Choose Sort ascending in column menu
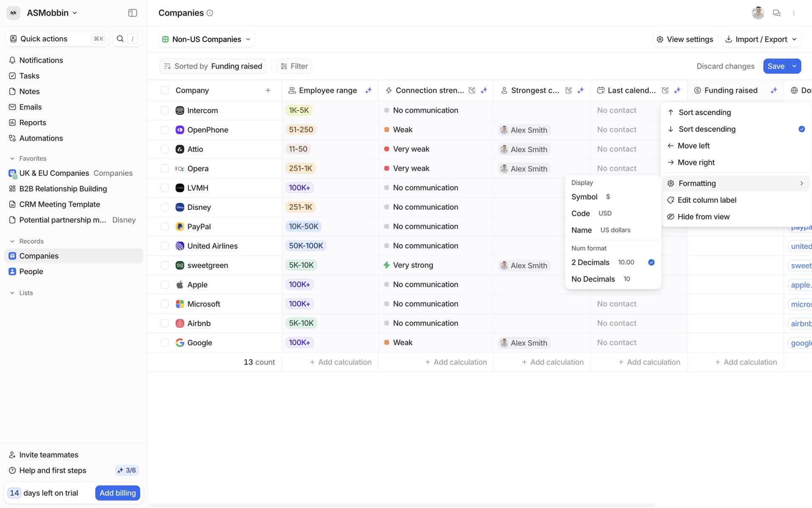Image resolution: width=812 pixels, height=508 pixels. [x=736, y=112]
